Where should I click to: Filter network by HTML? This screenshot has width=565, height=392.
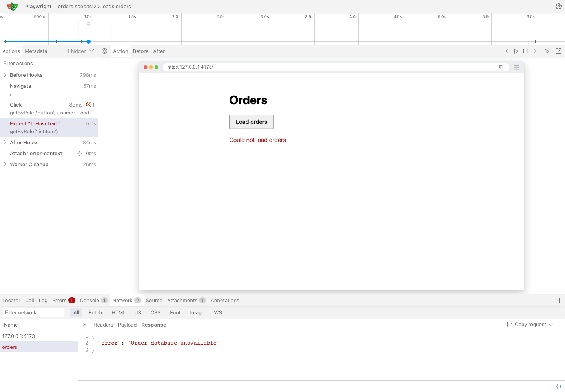click(118, 312)
